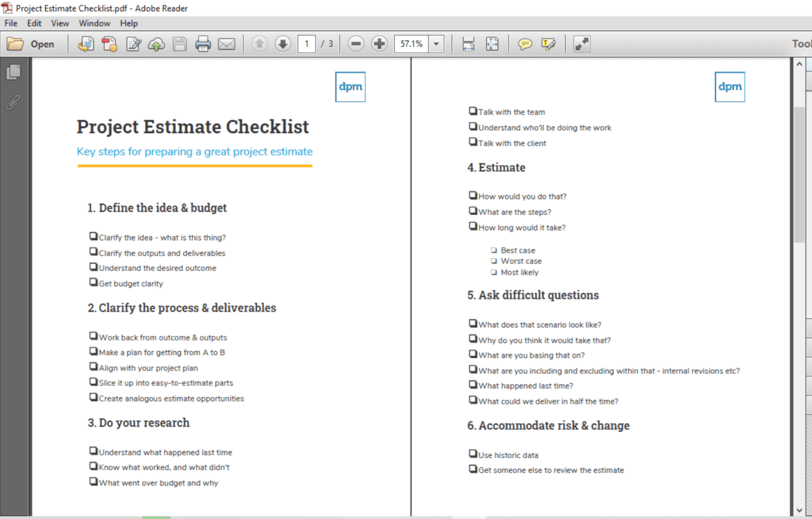Check 'What happened last time?' box
This screenshot has height=519, width=812.
[473, 384]
